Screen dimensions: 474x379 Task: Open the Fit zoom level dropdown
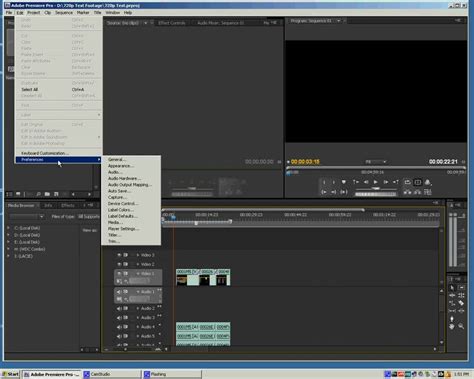(376, 162)
